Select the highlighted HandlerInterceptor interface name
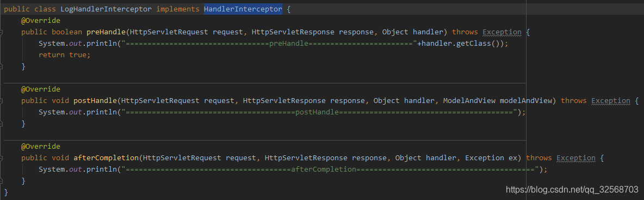Viewport: 644px width, 200px height. click(x=243, y=9)
